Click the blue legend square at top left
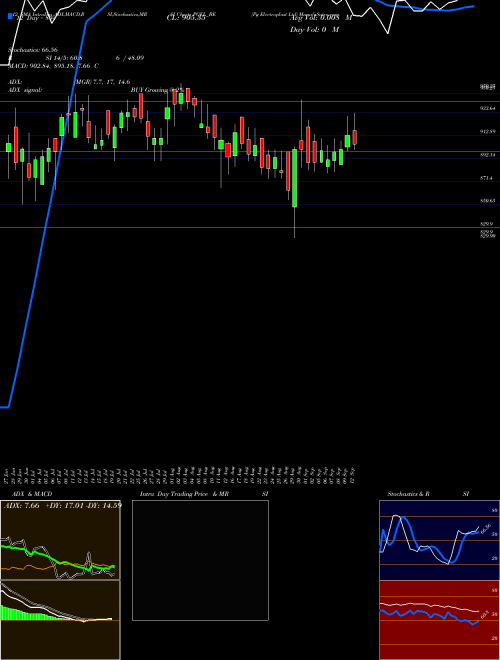500x660 pixels. [x=11, y=16]
